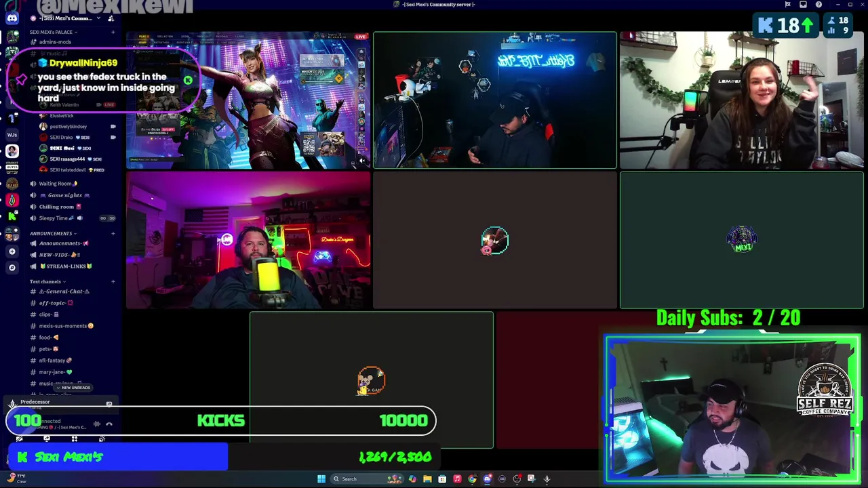Focus the game stream tile marked LIVE
Image resolution: width=868 pixels, height=488 pixels.
[248, 100]
